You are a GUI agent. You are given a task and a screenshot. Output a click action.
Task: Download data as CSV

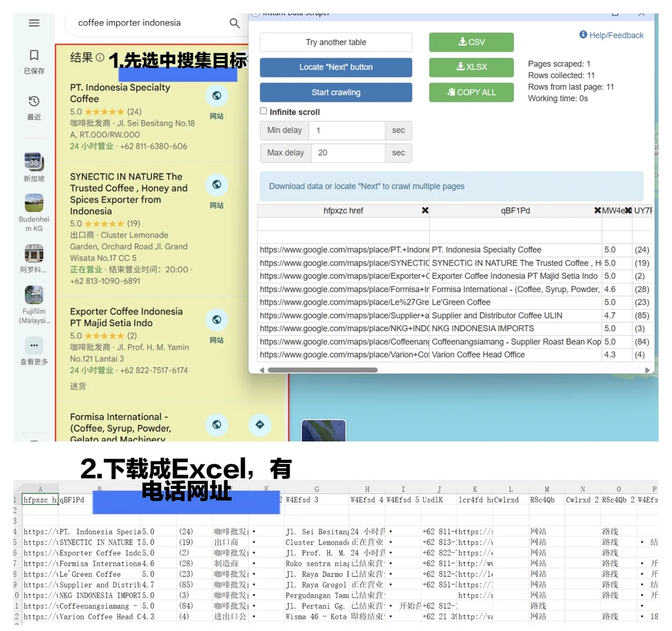471,42
